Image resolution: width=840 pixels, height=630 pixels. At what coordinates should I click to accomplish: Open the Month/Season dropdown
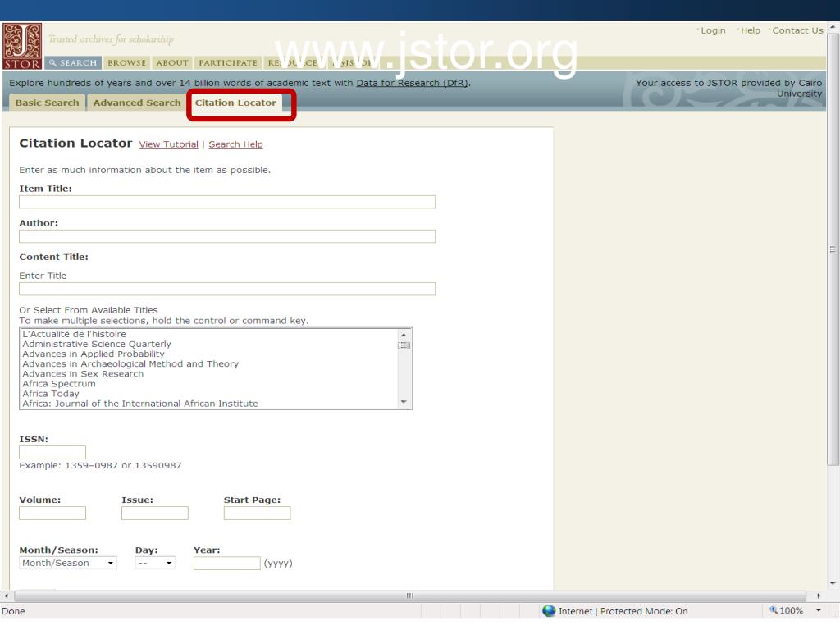tap(68, 563)
